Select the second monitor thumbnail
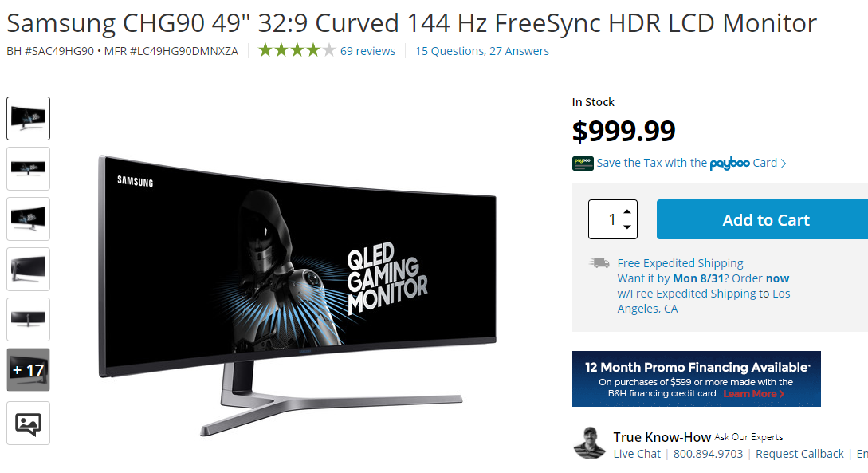868x473 pixels. point(28,169)
